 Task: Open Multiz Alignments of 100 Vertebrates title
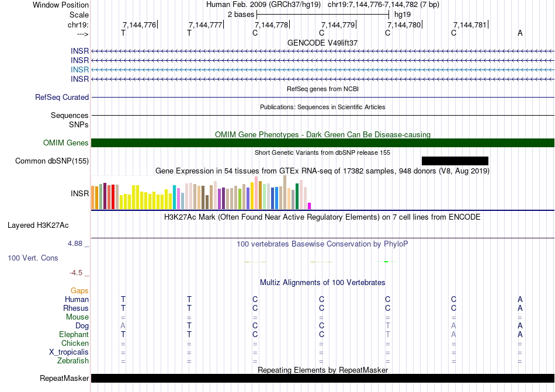322,283
